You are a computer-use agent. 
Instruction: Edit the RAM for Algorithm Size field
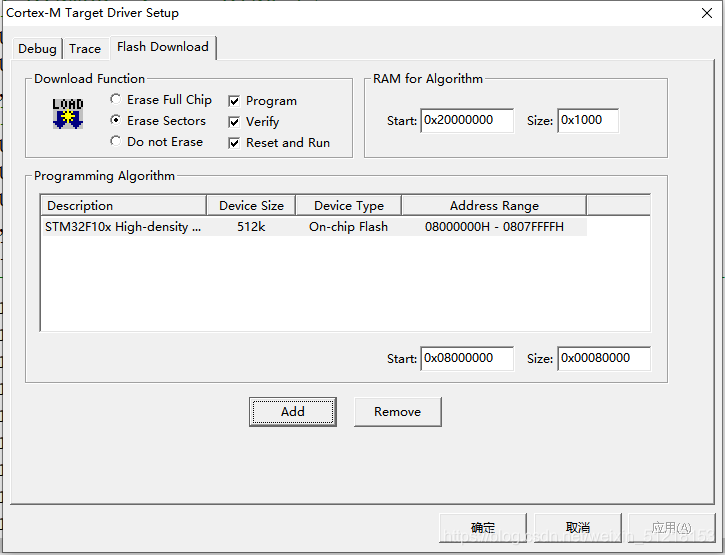click(588, 121)
